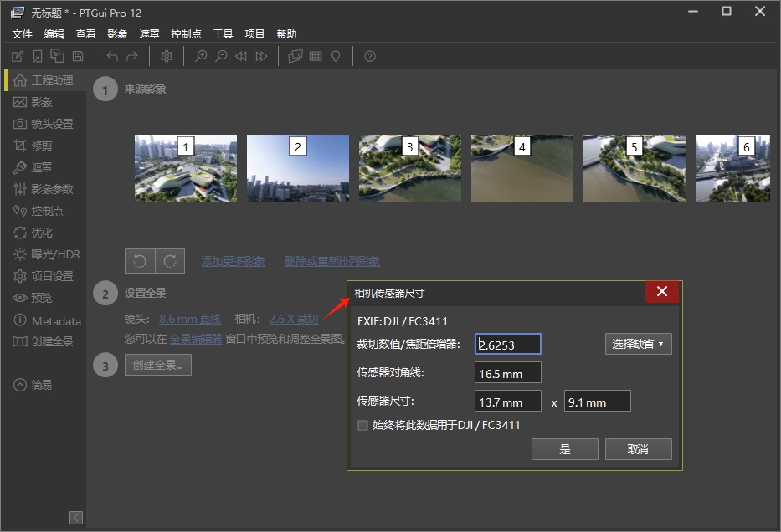This screenshot has height=532, width=781.
Task: Collapse the sidebar with bottom arrow
Action: click(76, 518)
